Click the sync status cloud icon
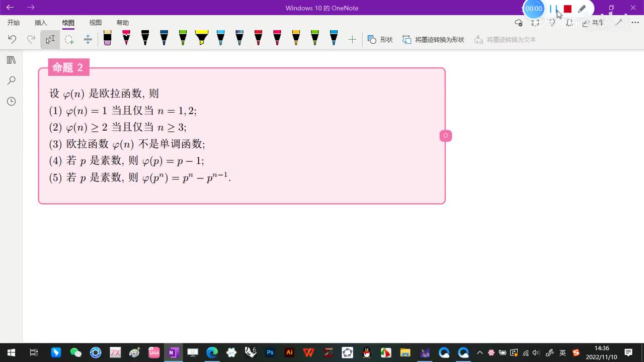Viewport: 644px width, 362px height. [519, 23]
